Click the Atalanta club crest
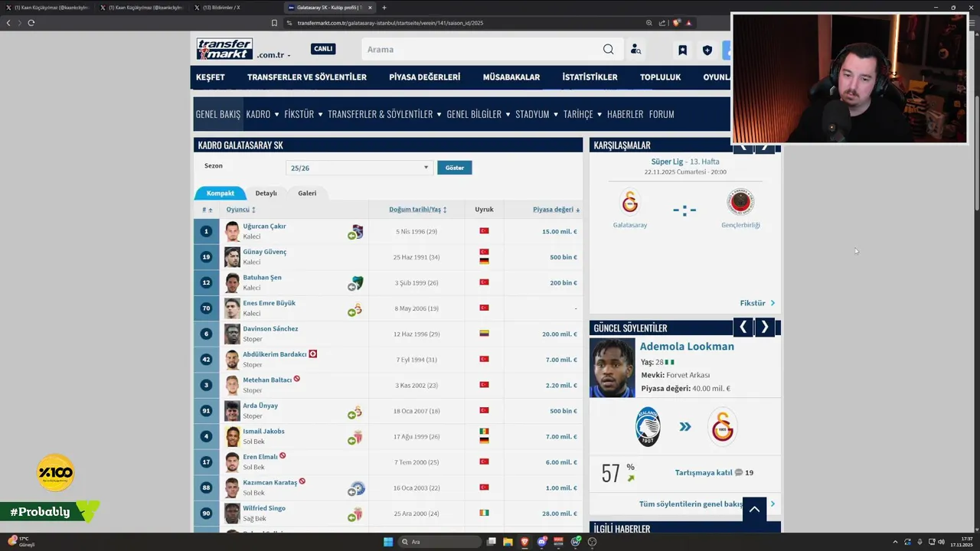The width and height of the screenshot is (980, 551). tap(648, 426)
